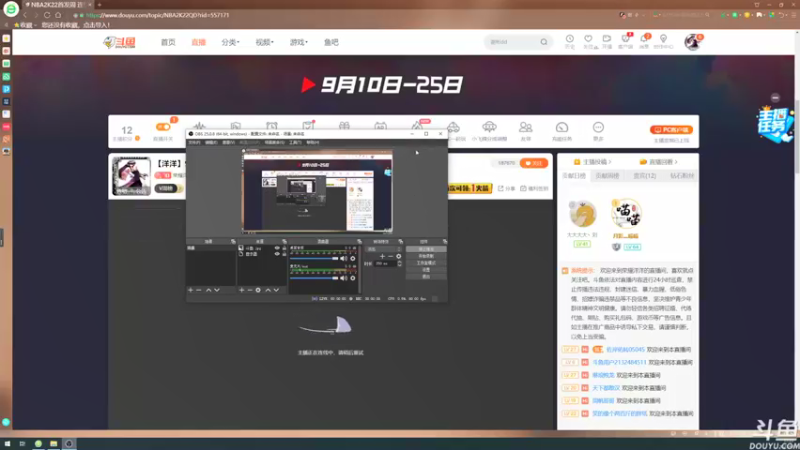Open the messages bell icon in Douyu header
800x450 pixels.
click(644, 41)
